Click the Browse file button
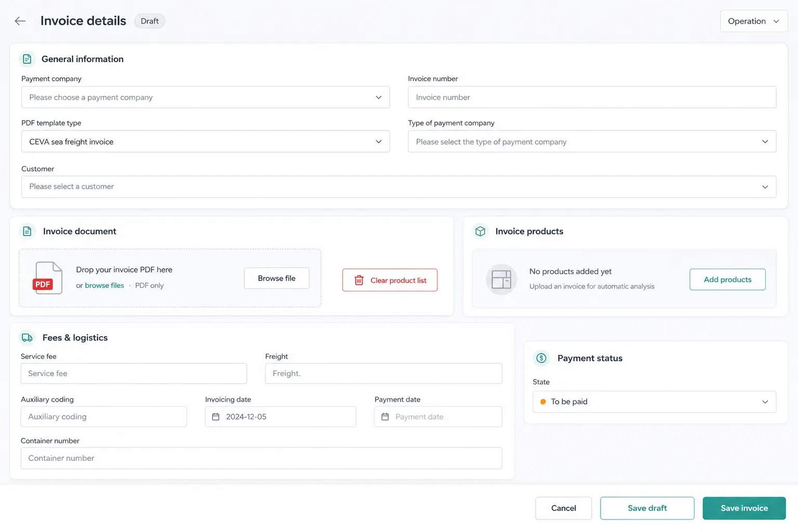 [276, 278]
